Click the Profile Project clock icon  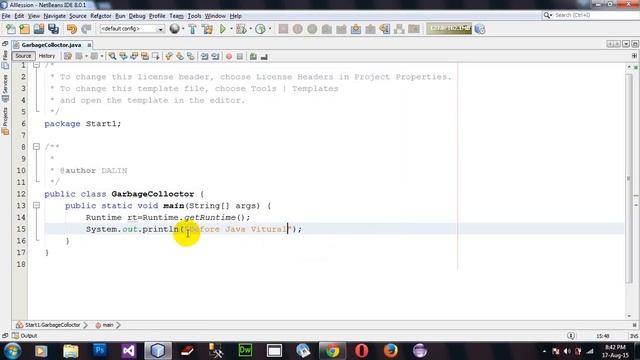coord(260,29)
